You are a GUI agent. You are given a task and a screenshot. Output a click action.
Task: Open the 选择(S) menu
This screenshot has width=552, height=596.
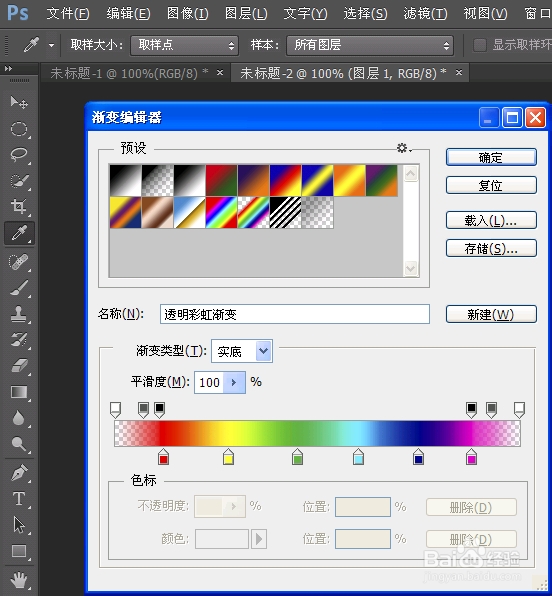(x=365, y=14)
